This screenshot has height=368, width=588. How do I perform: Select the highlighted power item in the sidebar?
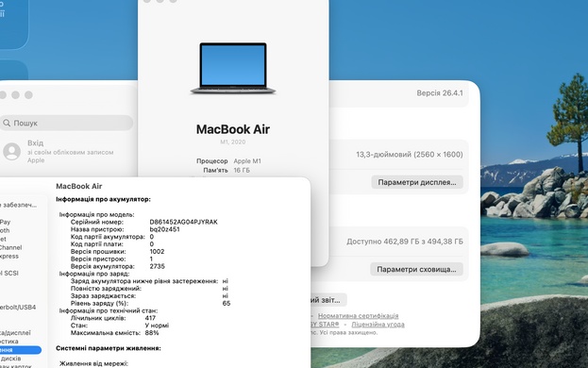20,350
